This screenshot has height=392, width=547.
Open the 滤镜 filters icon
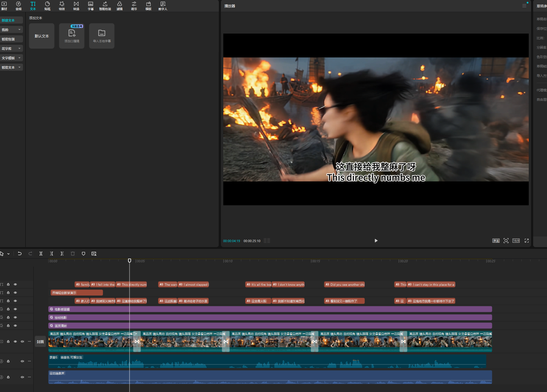click(x=120, y=6)
